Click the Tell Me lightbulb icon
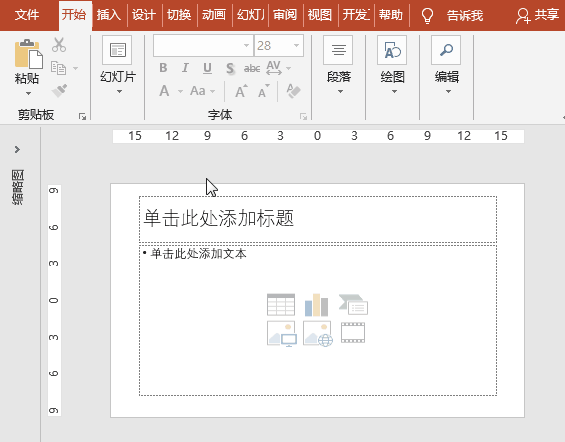Viewport: 565px width, 442px height. pyautogui.click(x=427, y=15)
